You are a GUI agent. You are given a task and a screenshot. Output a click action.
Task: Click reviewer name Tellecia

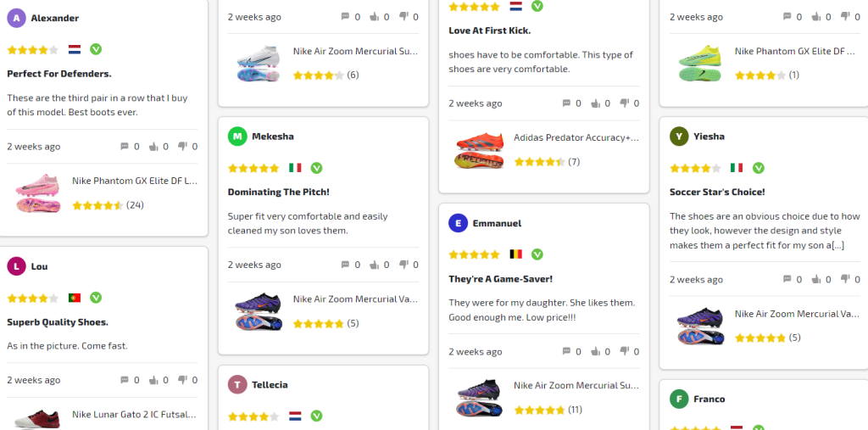[x=270, y=384]
